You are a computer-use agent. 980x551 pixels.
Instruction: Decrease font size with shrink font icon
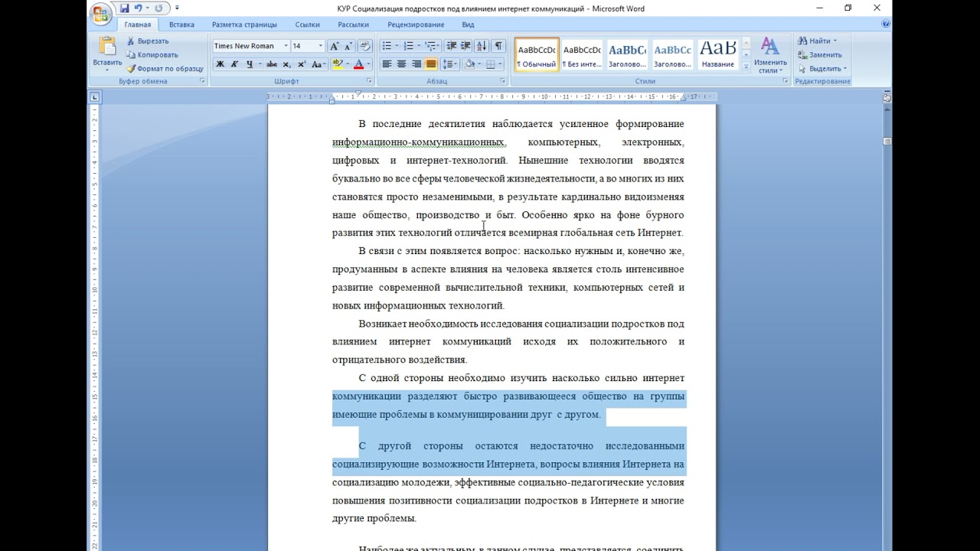348,46
